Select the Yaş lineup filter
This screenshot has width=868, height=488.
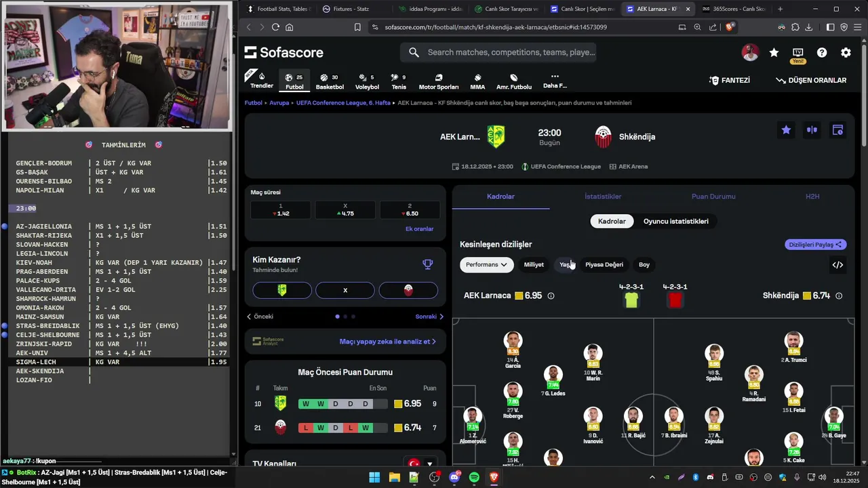[565, 264]
